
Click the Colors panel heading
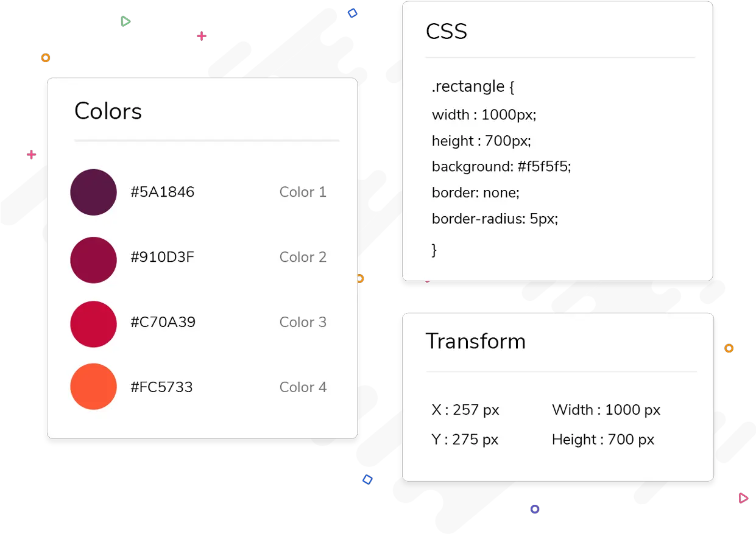tap(108, 111)
